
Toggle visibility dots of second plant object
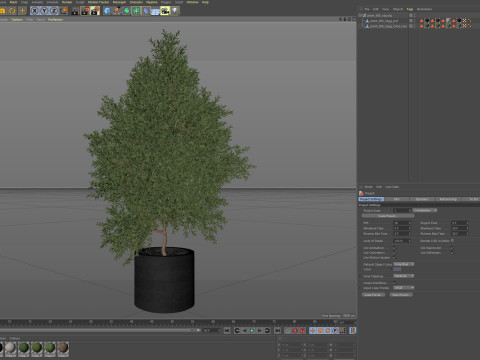click(414, 21)
